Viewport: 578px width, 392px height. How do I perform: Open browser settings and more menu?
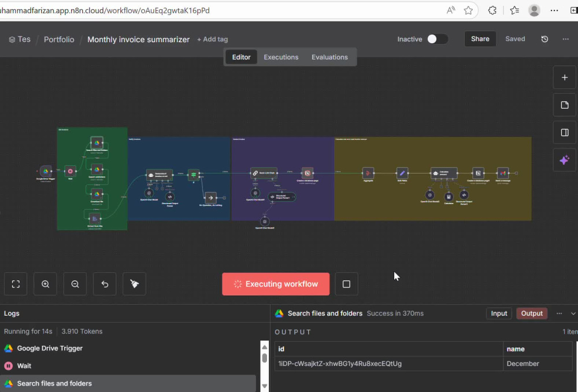554,10
